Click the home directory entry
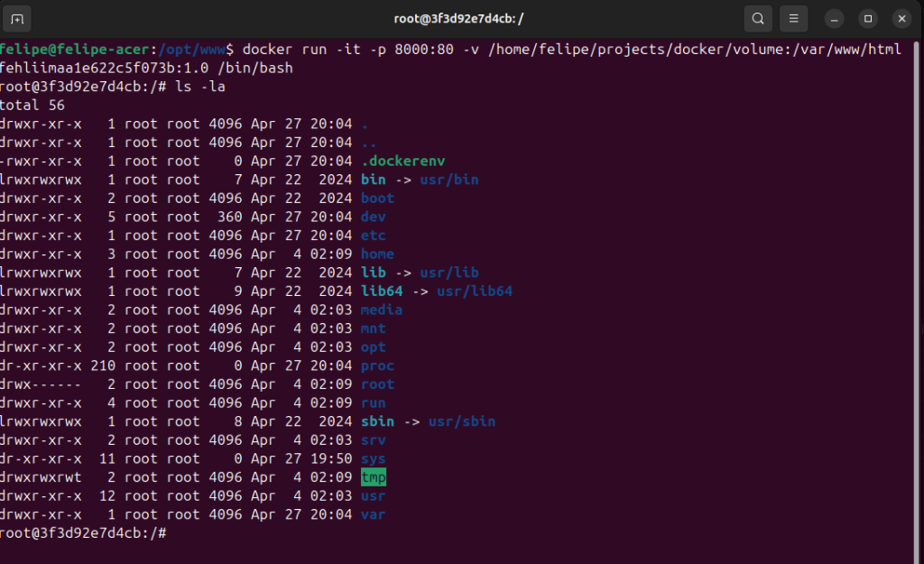Image resolution: width=924 pixels, height=564 pixels. 377,254
